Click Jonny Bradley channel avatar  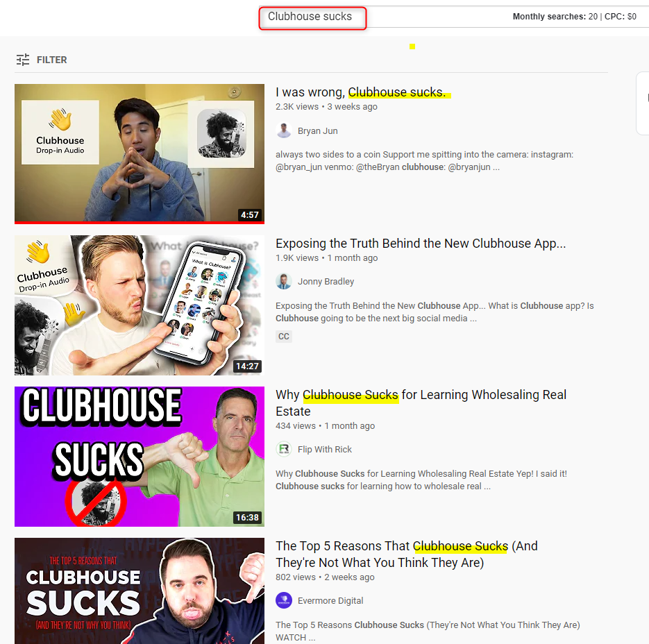(284, 282)
